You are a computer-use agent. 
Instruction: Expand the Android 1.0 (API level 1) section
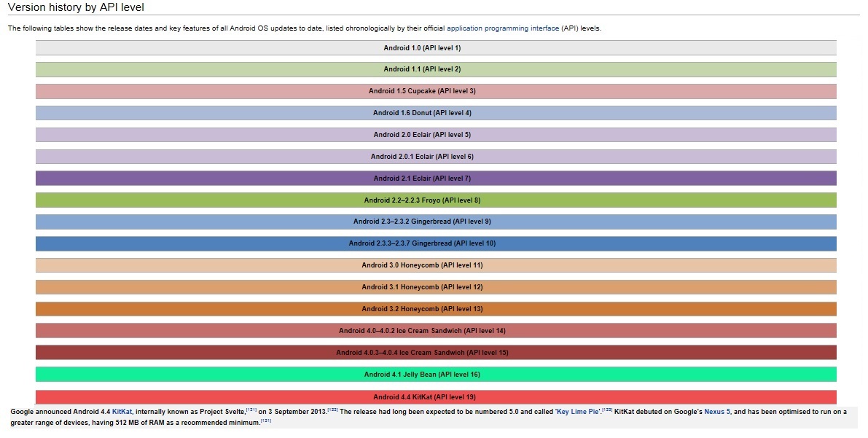point(434,47)
